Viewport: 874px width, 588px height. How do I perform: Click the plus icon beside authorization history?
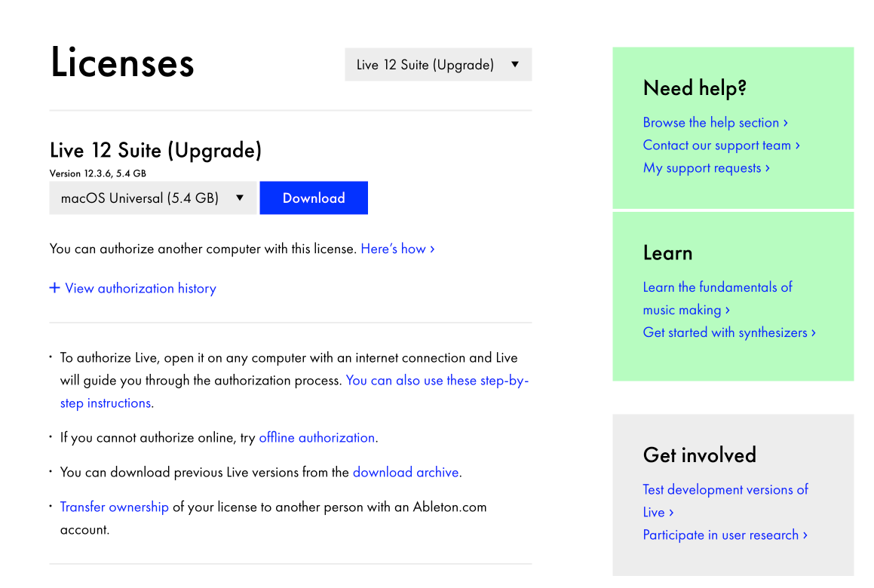click(54, 288)
